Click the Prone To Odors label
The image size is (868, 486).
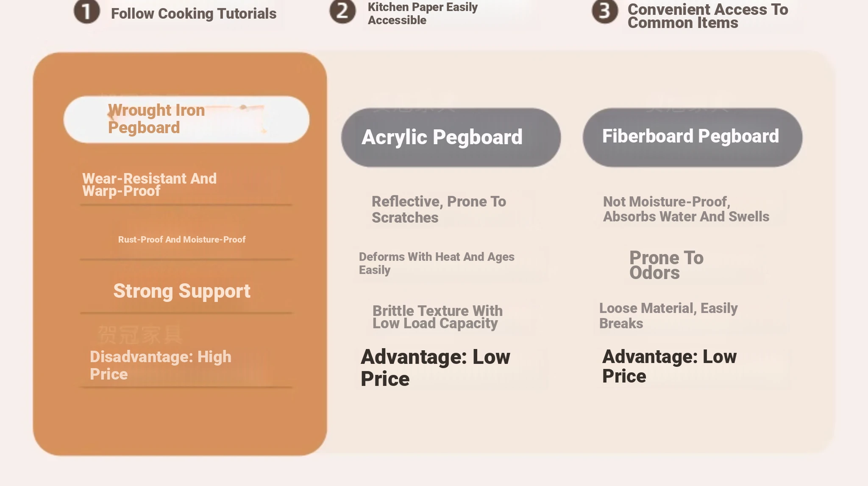point(666,265)
